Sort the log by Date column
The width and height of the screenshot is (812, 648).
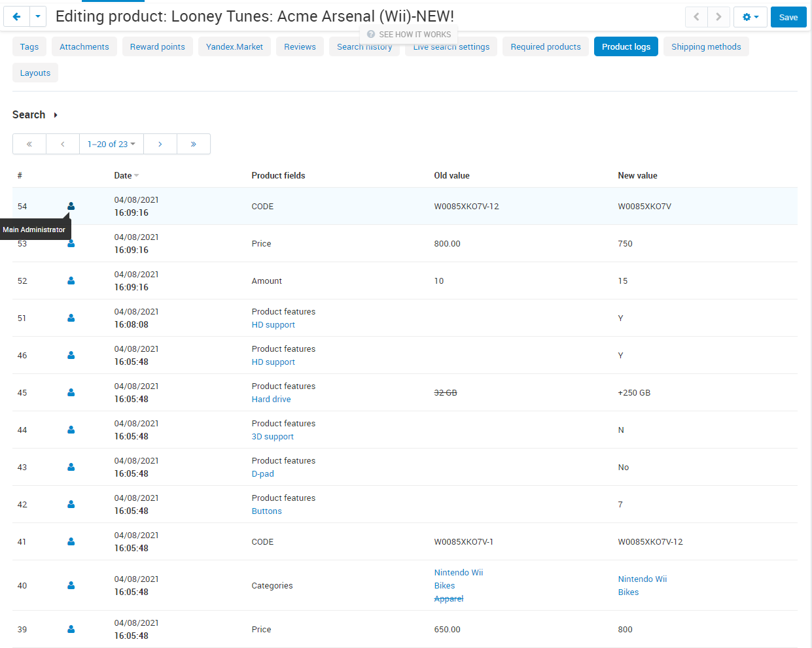pos(126,175)
